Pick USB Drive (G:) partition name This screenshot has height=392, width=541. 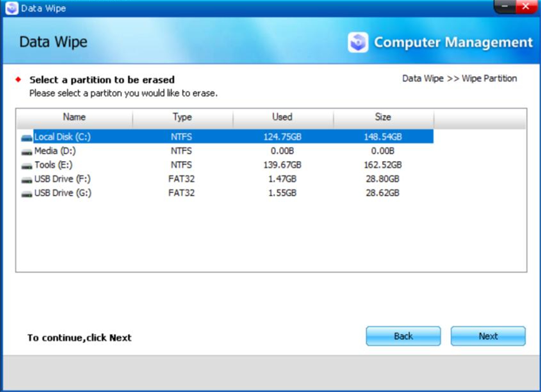(x=62, y=193)
